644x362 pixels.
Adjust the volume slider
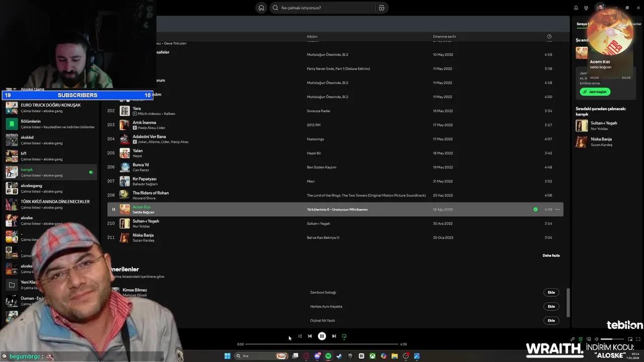click(613, 339)
